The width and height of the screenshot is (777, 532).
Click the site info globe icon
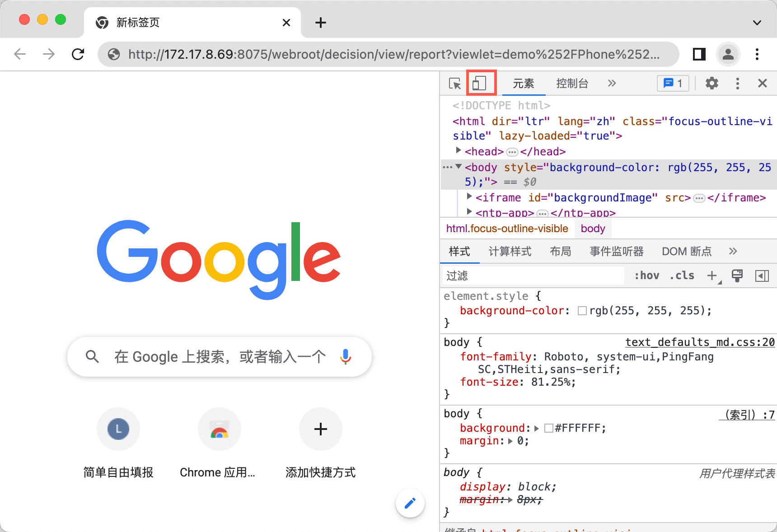[x=114, y=54]
